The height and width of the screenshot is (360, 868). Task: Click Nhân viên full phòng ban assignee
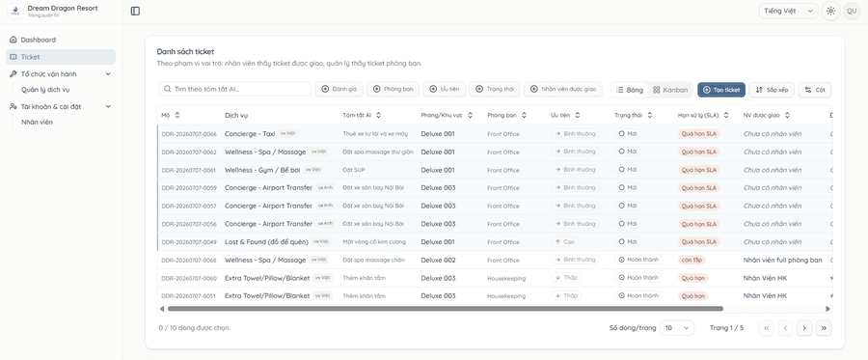click(x=783, y=260)
